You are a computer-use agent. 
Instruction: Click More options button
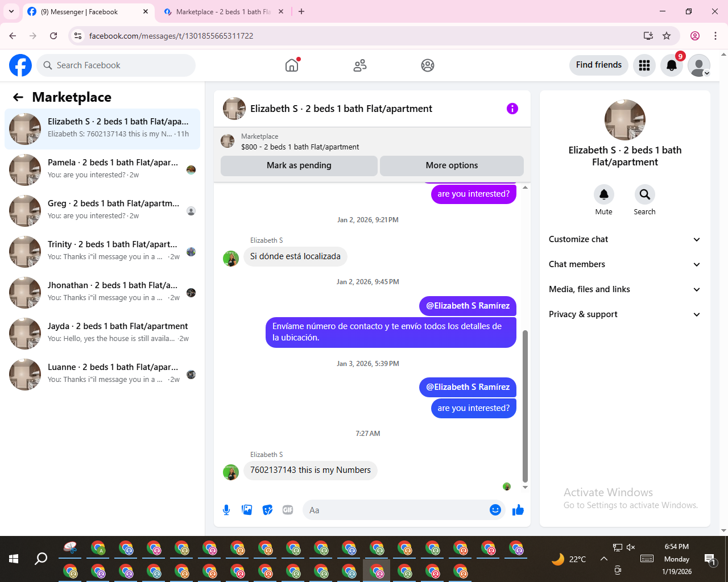point(452,165)
